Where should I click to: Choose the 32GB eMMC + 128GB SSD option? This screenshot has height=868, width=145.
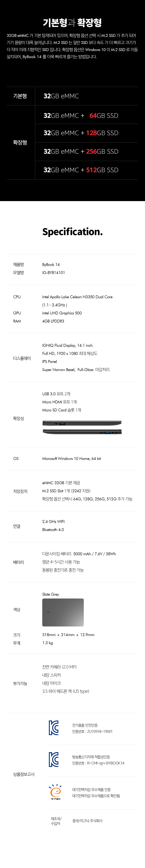(x=81, y=133)
